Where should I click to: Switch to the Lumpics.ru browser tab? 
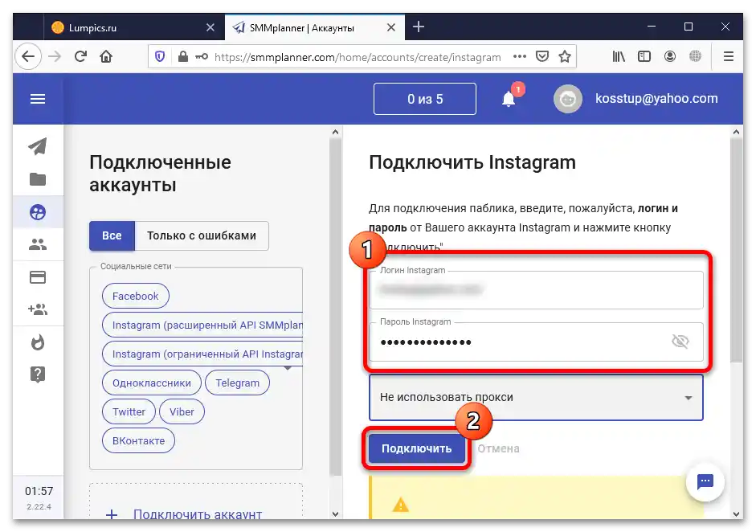(x=121, y=27)
